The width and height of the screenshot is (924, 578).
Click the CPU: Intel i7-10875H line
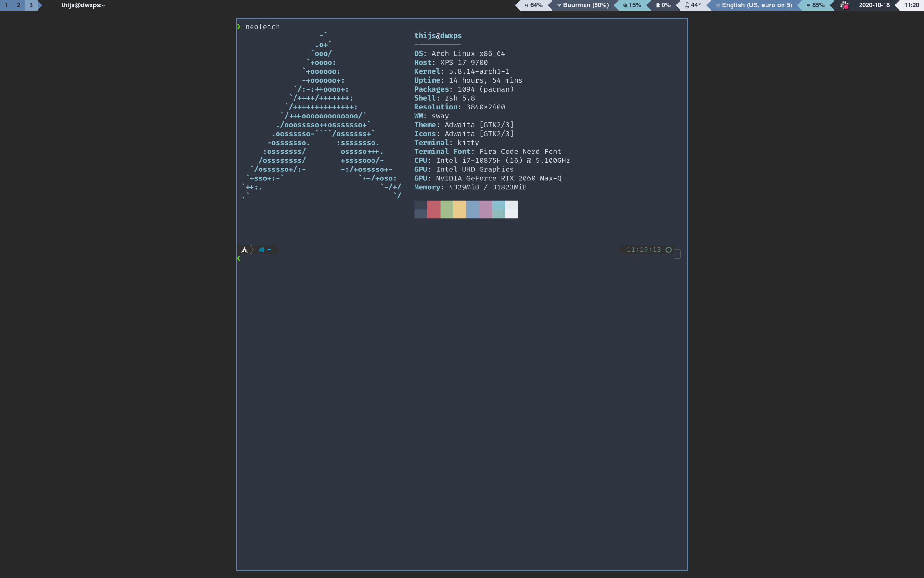[x=492, y=161]
